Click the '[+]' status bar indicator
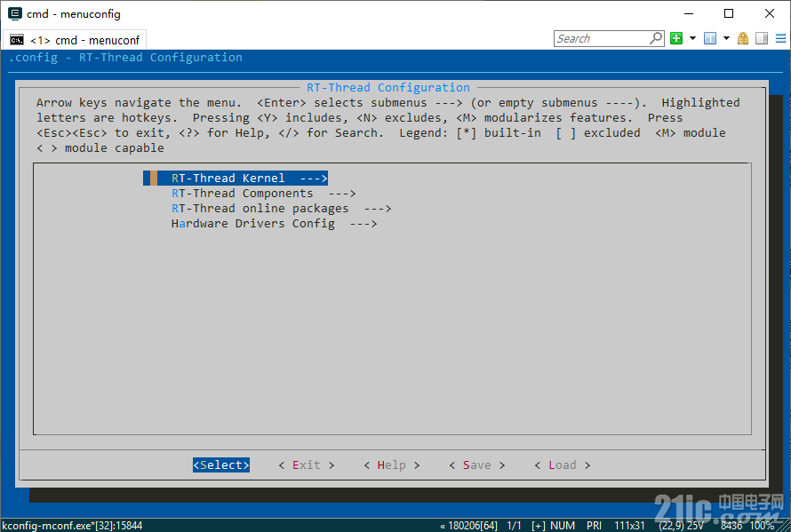The image size is (791, 532). [539, 526]
